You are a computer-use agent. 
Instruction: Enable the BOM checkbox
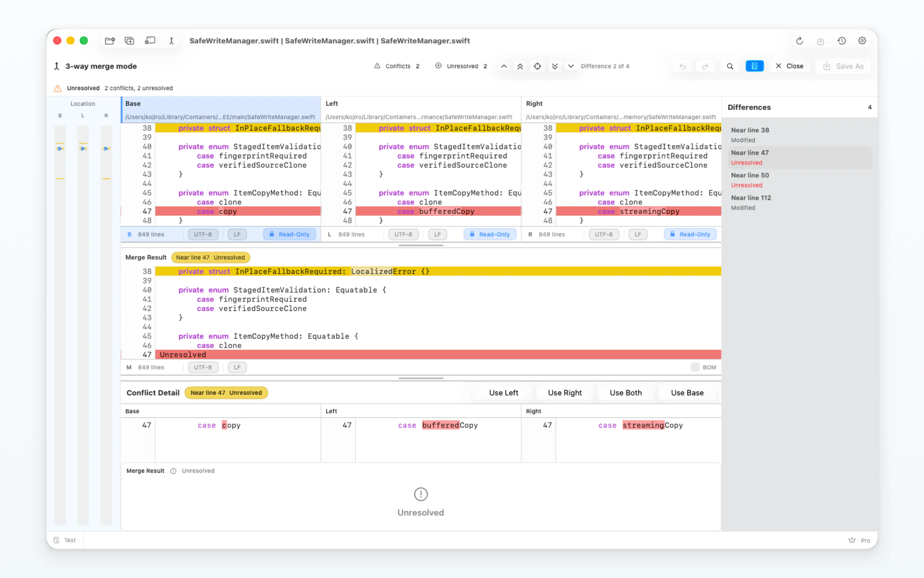point(695,367)
